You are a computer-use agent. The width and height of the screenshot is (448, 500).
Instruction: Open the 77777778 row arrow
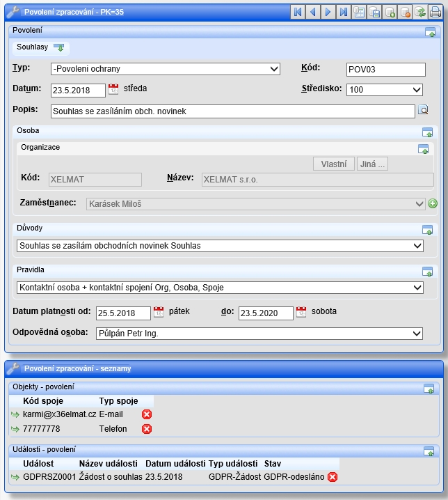click(x=15, y=429)
